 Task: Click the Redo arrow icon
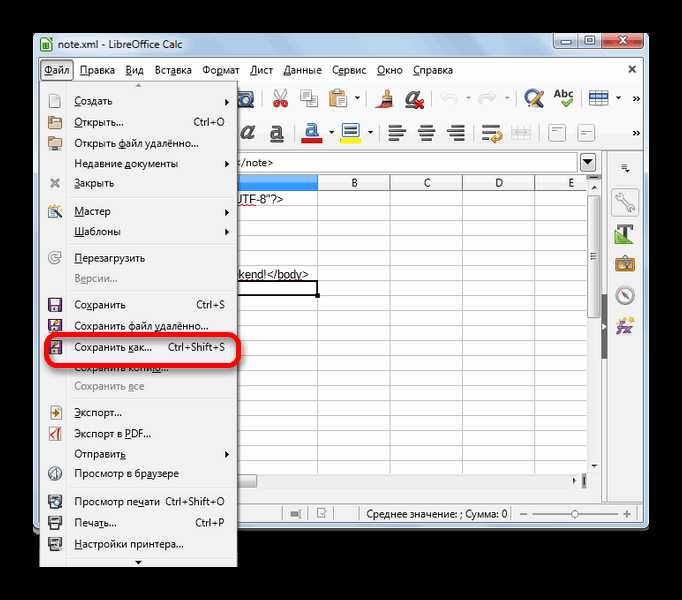[487, 98]
